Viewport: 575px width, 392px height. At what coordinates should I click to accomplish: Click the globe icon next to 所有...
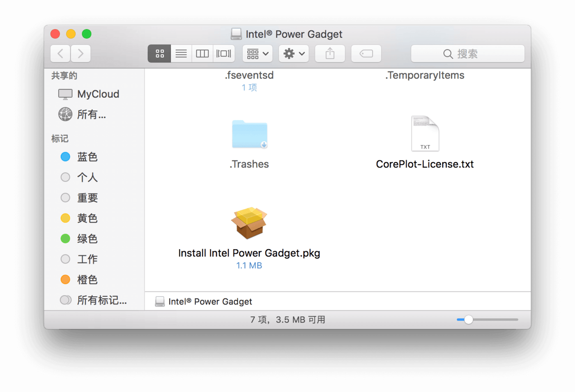point(65,114)
